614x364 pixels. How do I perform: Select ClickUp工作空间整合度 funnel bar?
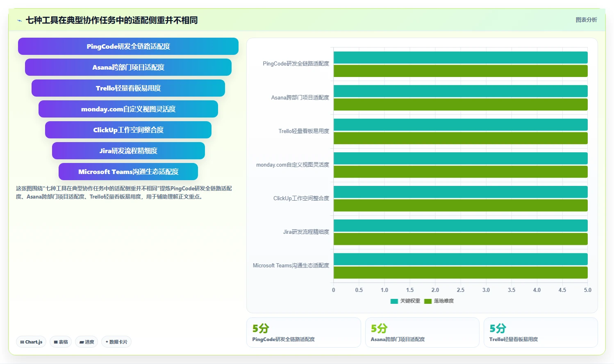[128, 130]
